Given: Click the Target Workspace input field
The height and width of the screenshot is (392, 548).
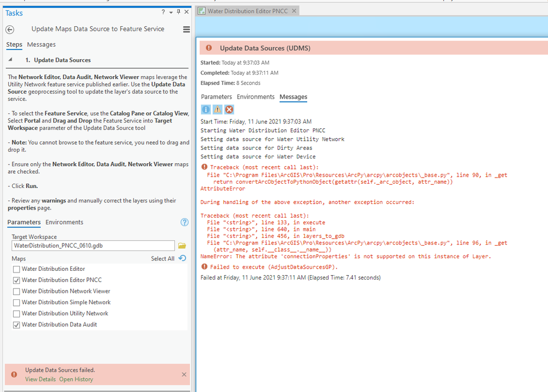Looking at the screenshot, I should coord(93,246).
